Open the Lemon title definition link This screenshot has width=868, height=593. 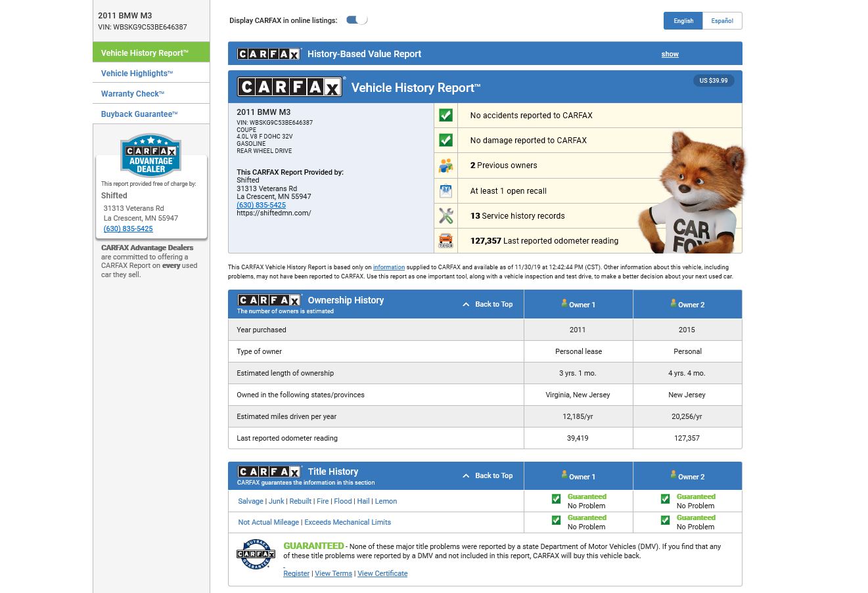point(386,501)
